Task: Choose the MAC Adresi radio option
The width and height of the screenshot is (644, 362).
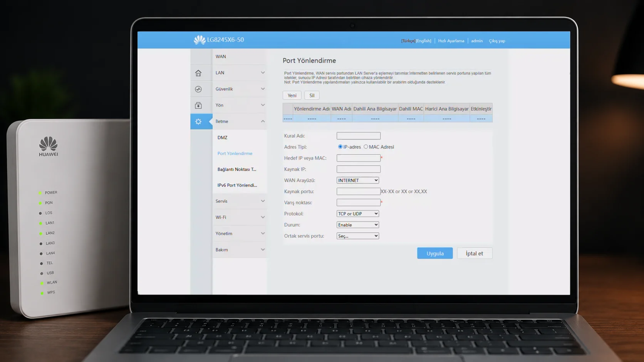Action: point(366,147)
